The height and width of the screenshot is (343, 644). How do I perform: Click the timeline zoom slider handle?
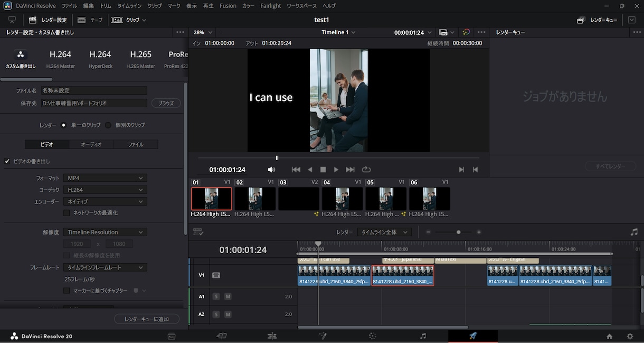[x=458, y=232]
